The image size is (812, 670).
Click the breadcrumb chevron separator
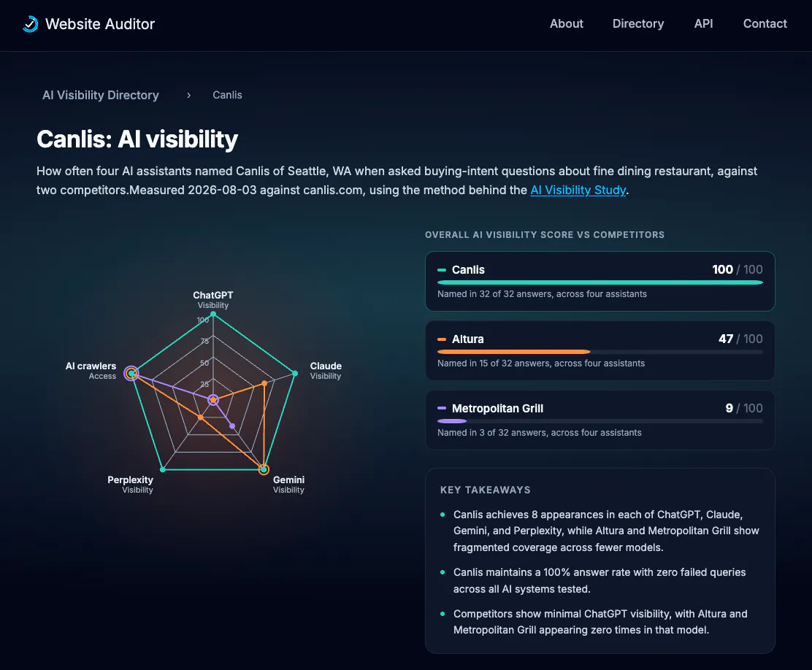pyautogui.click(x=189, y=96)
